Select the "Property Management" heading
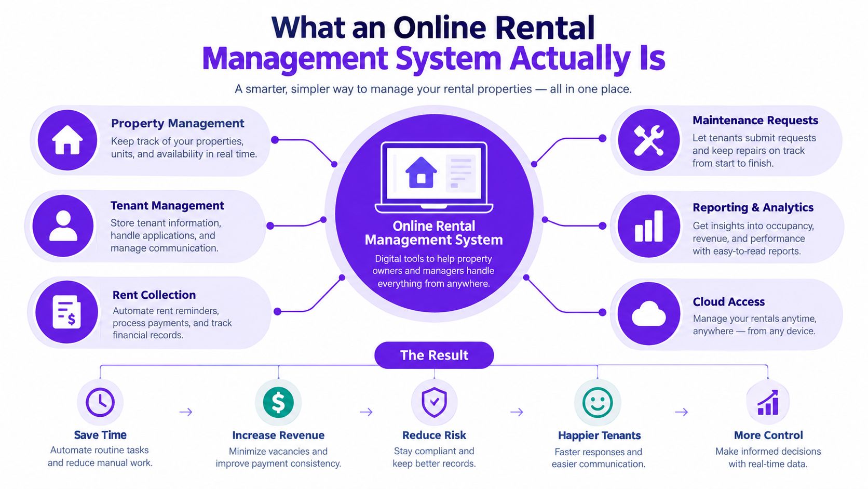 pos(178,124)
